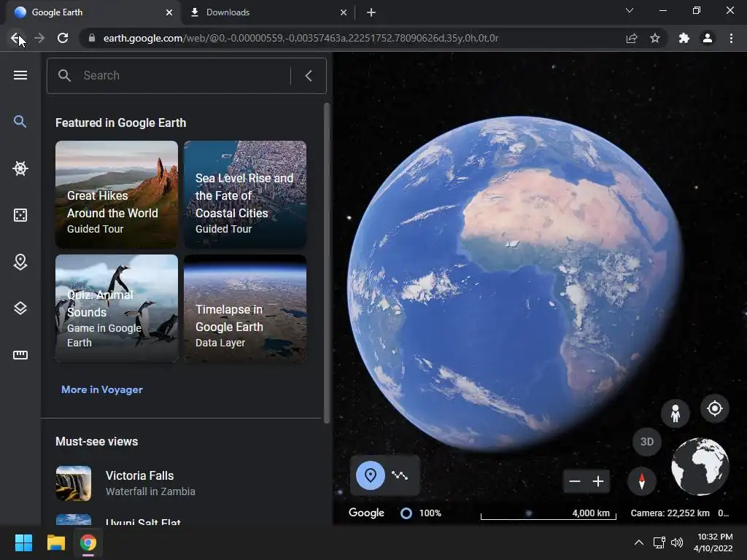Open Sea Level Rise guided tour card
The height and width of the screenshot is (560, 747).
(245, 194)
